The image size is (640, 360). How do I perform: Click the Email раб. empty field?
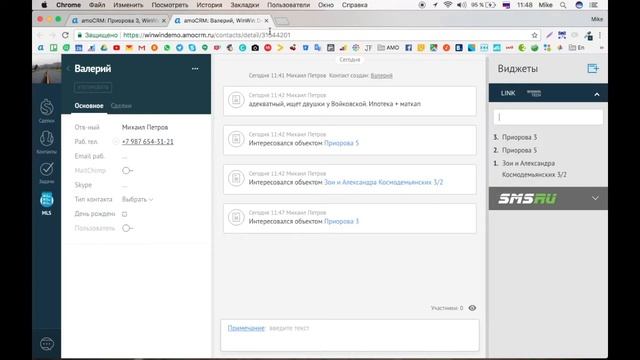(124, 156)
